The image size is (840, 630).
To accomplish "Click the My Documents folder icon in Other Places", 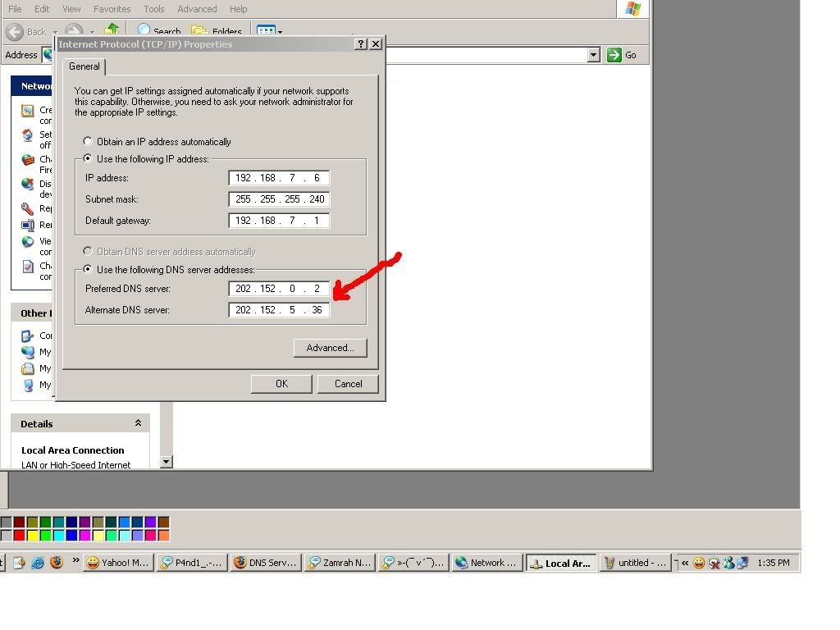I will pos(27,368).
